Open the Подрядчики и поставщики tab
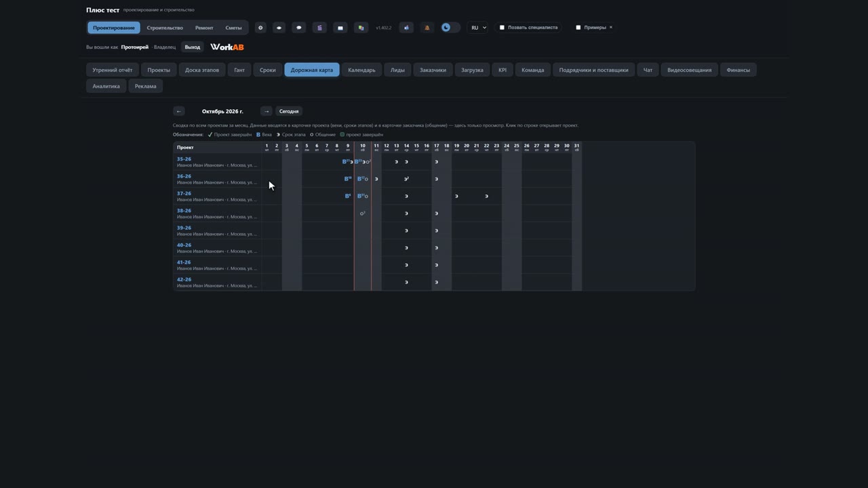The height and width of the screenshot is (488, 868). 593,70
